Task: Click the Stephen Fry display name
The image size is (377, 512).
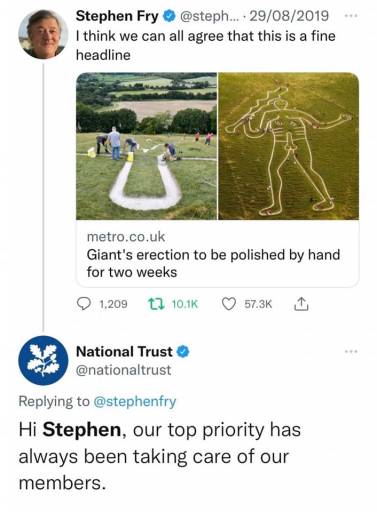Action: click(x=117, y=16)
